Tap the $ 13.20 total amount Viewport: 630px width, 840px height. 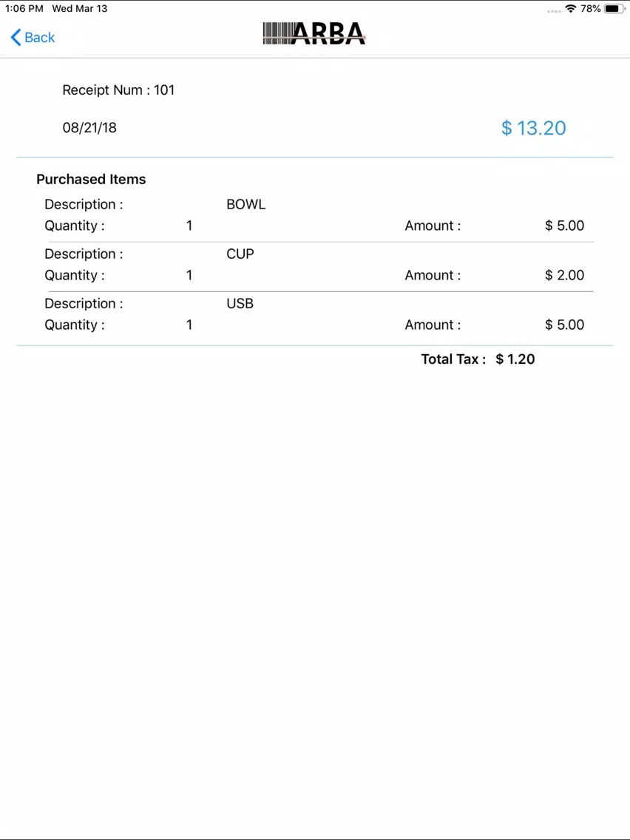pyautogui.click(x=533, y=128)
